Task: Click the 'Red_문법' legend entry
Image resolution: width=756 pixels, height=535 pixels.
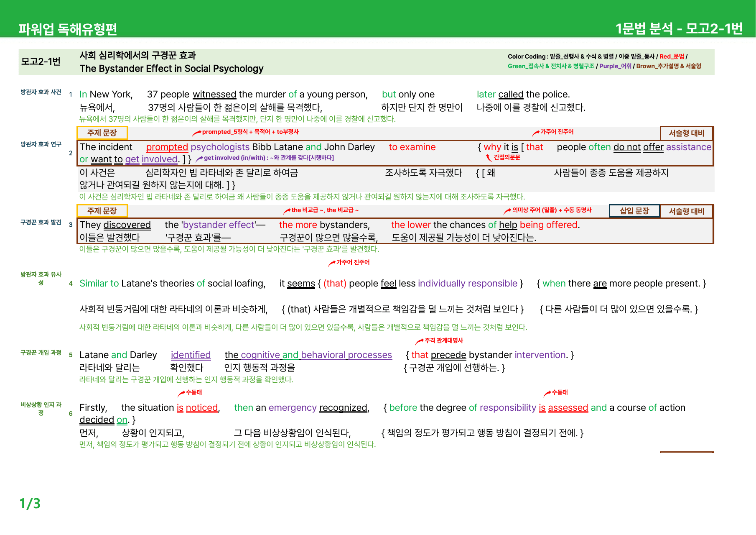Action: (672, 56)
